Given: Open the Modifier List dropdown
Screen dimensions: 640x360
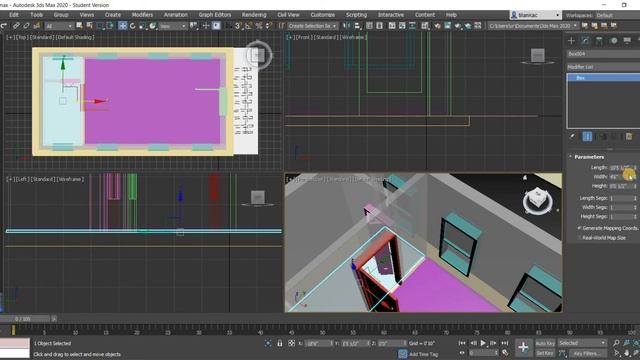Looking at the screenshot, I should tap(603, 67).
